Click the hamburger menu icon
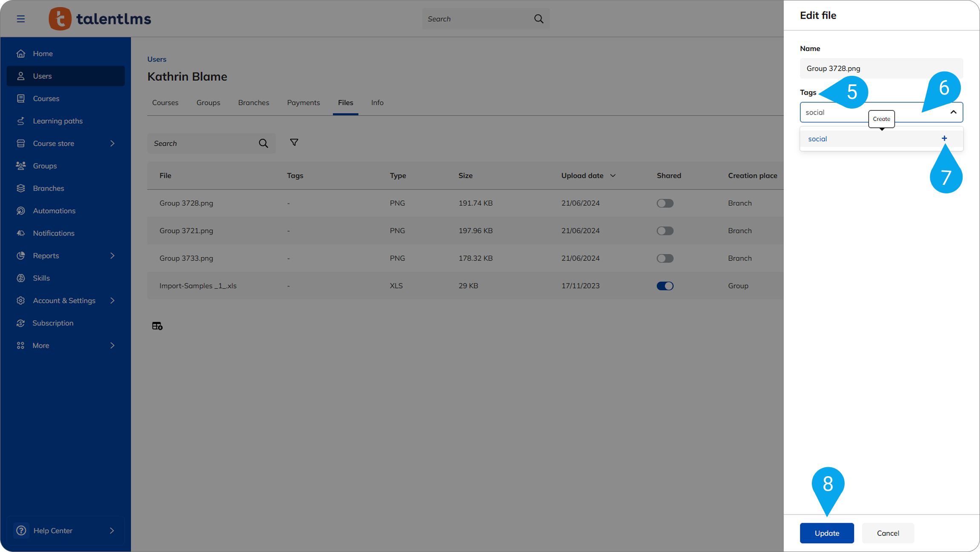Image resolution: width=980 pixels, height=552 pixels. click(x=20, y=19)
